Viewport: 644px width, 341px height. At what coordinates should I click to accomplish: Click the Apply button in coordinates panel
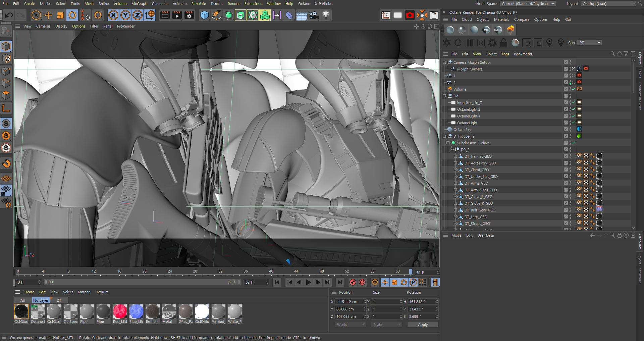(x=423, y=325)
